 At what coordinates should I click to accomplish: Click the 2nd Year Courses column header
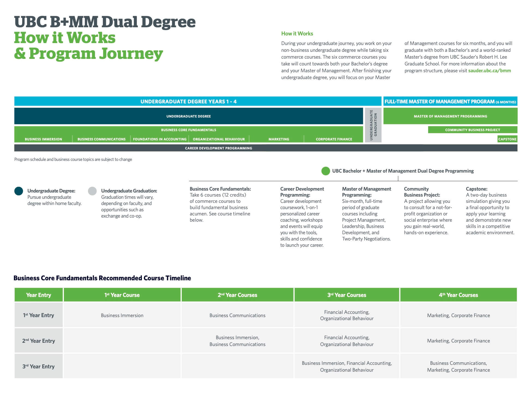(237, 295)
